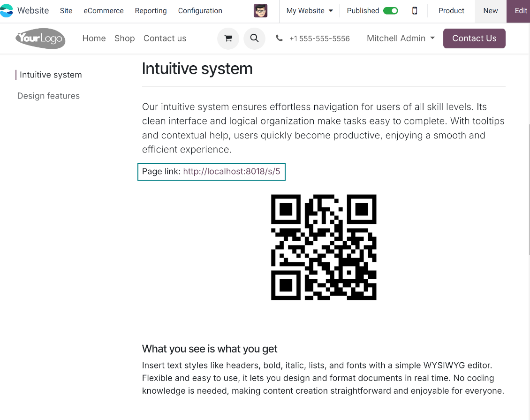
Task: Open the localhost:8018/s/5 page link
Action: coord(232,171)
